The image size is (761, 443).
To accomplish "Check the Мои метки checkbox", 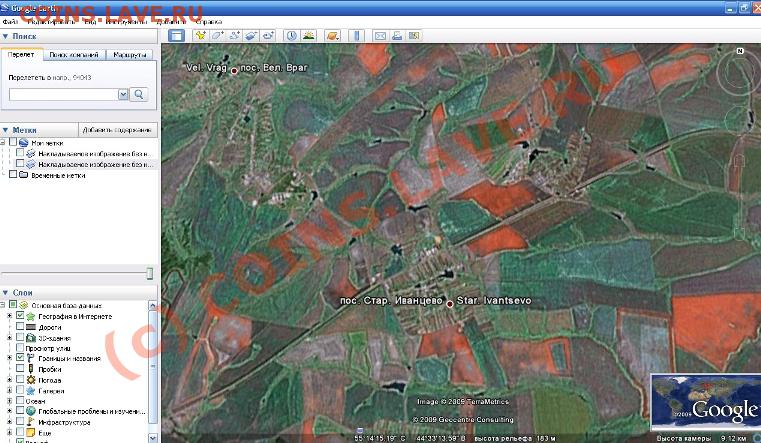I will pos(13,143).
